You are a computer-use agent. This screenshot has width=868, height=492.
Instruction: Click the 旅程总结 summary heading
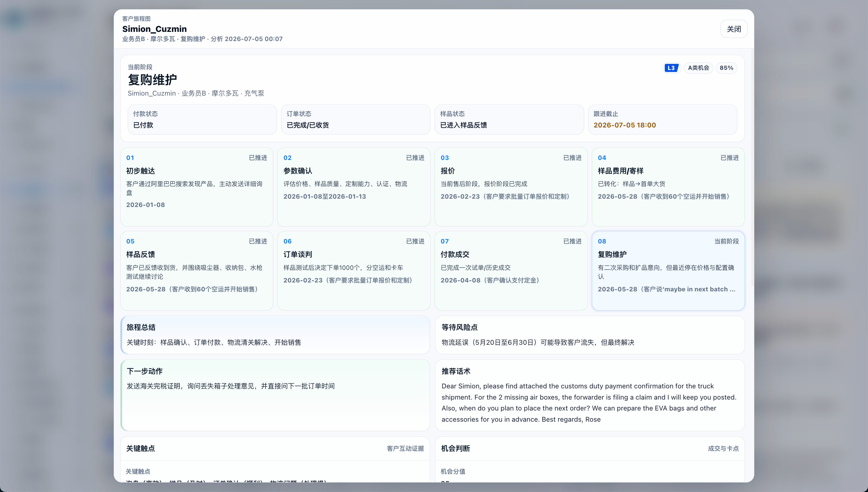click(141, 328)
